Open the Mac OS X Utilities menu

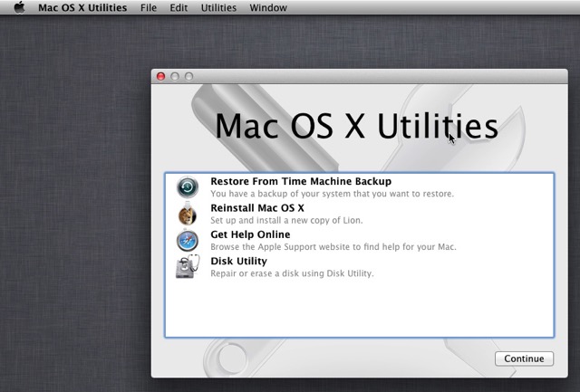click(x=82, y=8)
